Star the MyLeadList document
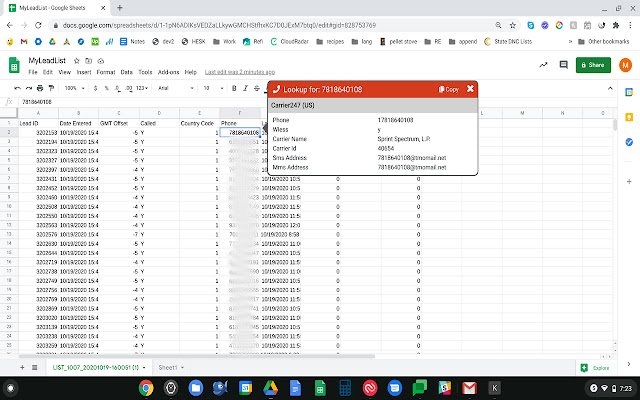Screen dimensions: 640x400 point(75,60)
